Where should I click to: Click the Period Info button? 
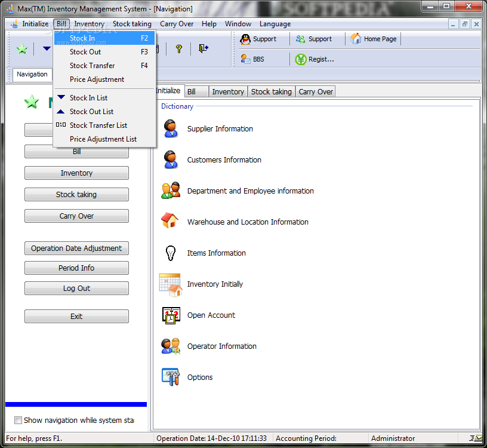(x=76, y=268)
